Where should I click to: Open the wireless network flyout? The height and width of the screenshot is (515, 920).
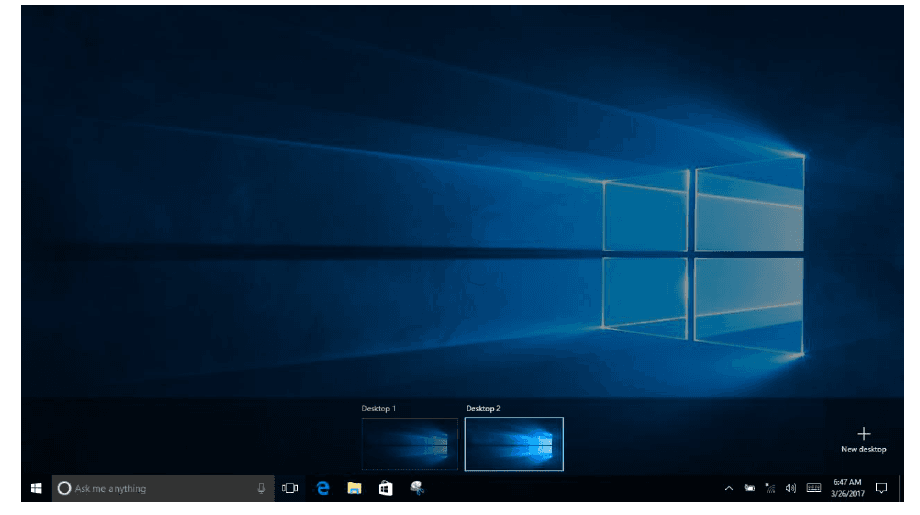click(x=770, y=488)
